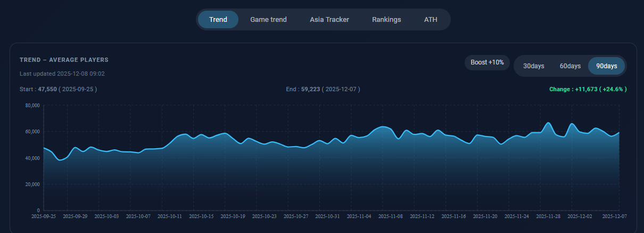This screenshot has height=233, width=644.
Task: Click the 80,000 y-axis label
Action: 32,106
